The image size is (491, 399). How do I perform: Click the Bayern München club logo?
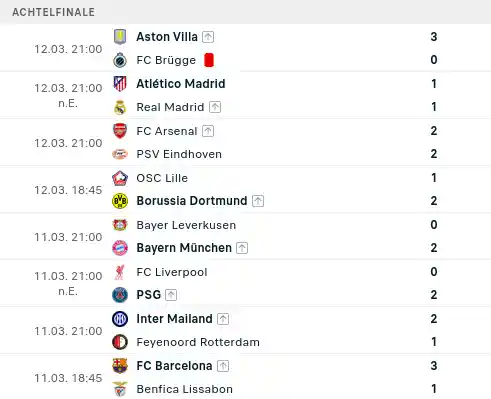point(120,248)
